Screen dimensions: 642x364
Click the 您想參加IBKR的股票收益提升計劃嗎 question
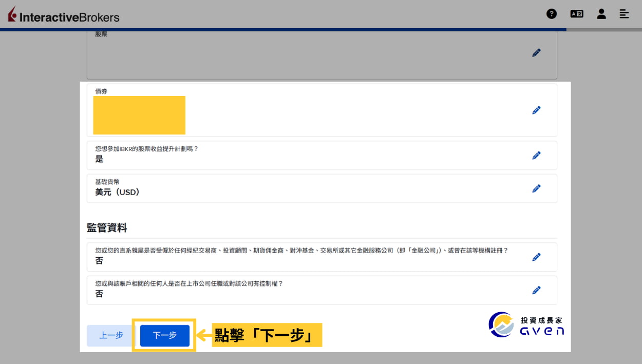(147, 149)
